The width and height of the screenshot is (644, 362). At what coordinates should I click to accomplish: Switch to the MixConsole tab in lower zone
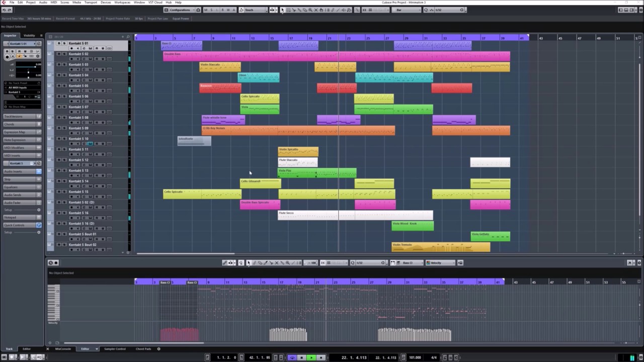pyautogui.click(x=63, y=348)
